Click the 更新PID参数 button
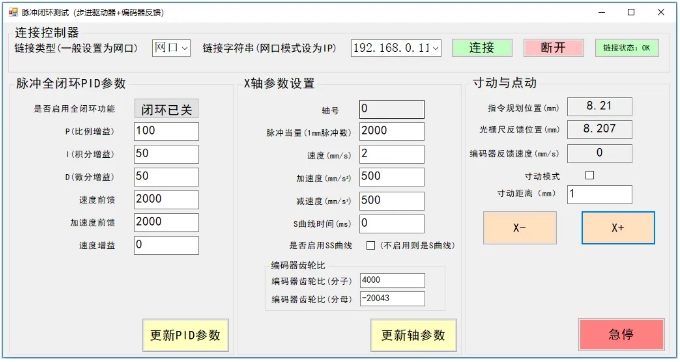The image size is (680, 362). point(185,335)
